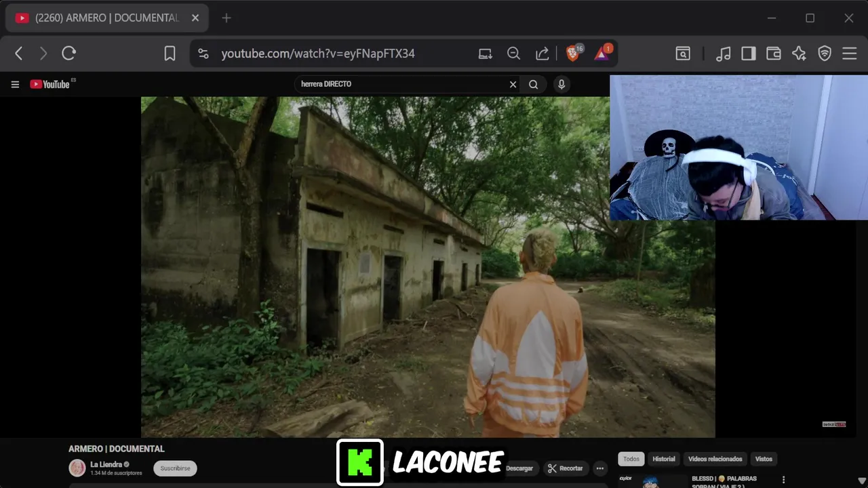The width and height of the screenshot is (868, 488).
Task: Search with voice microphone icon
Action: click(561, 84)
